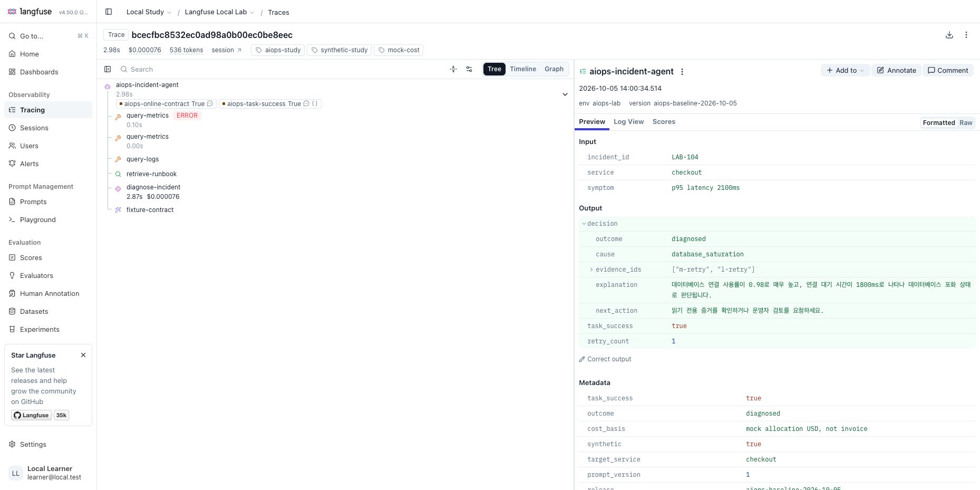Switch the view toggle to Timeline

tap(522, 69)
